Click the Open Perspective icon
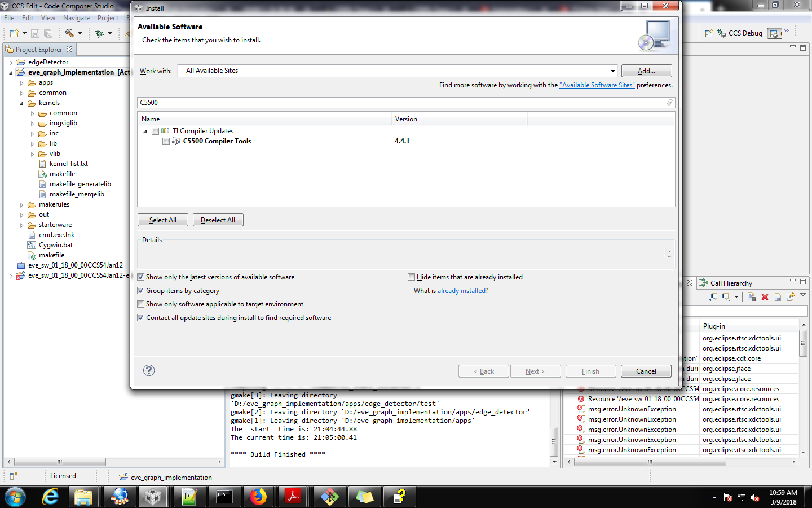This screenshot has width=812, height=508. [709, 33]
